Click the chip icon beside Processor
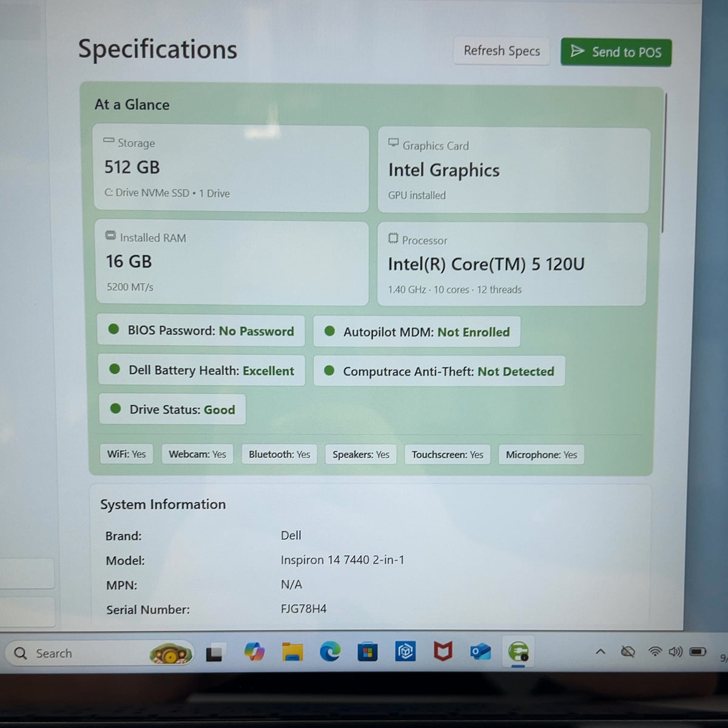The height and width of the screenshot is (728, 728). click(x=393, y=238)
